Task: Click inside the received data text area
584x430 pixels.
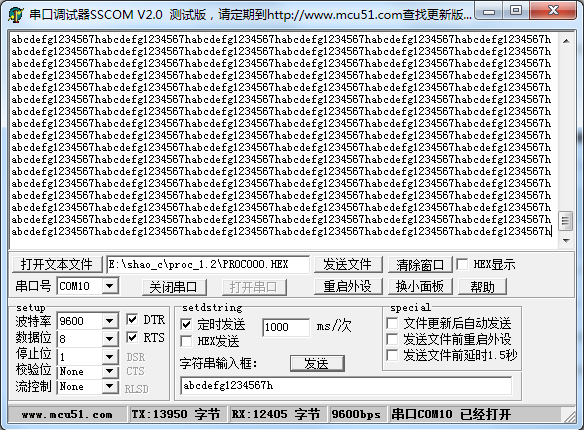Action: click(283, 140)
